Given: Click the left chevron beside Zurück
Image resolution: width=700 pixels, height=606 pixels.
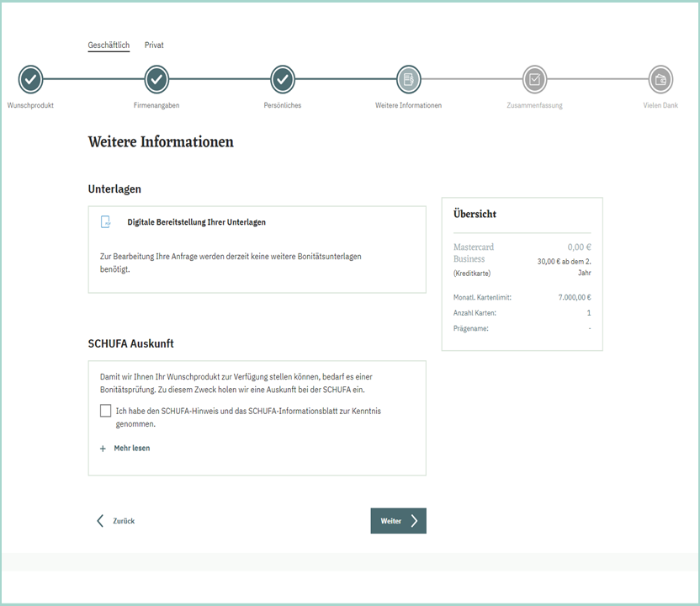Looking at the screenshot, I should pyautogui.click(x=100, y=521).
